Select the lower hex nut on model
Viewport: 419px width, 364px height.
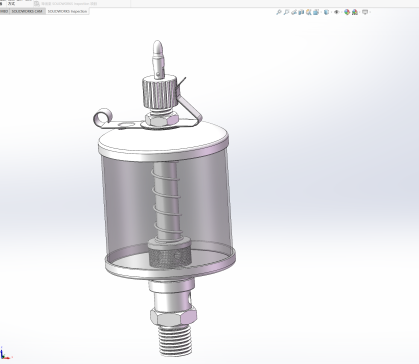(173, 317)
